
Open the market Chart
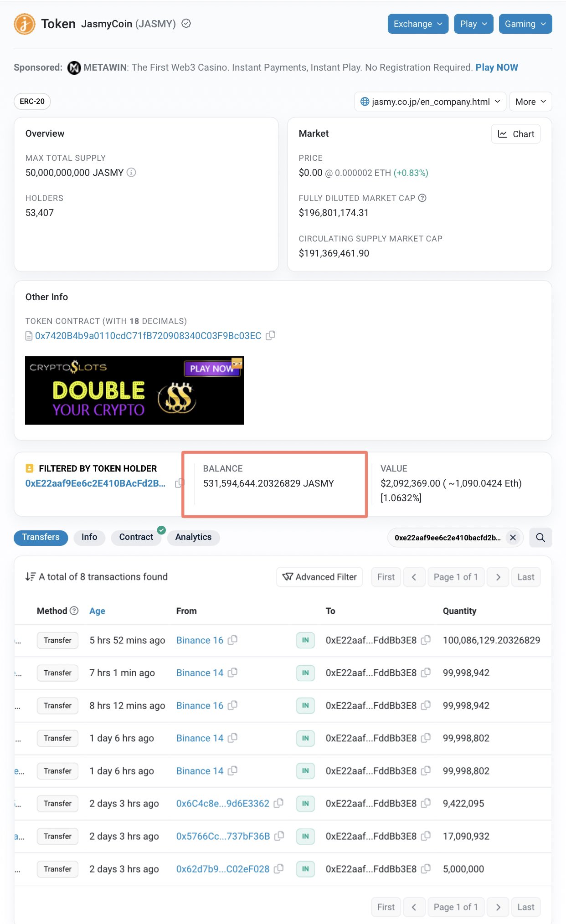(x=516, y=134)
